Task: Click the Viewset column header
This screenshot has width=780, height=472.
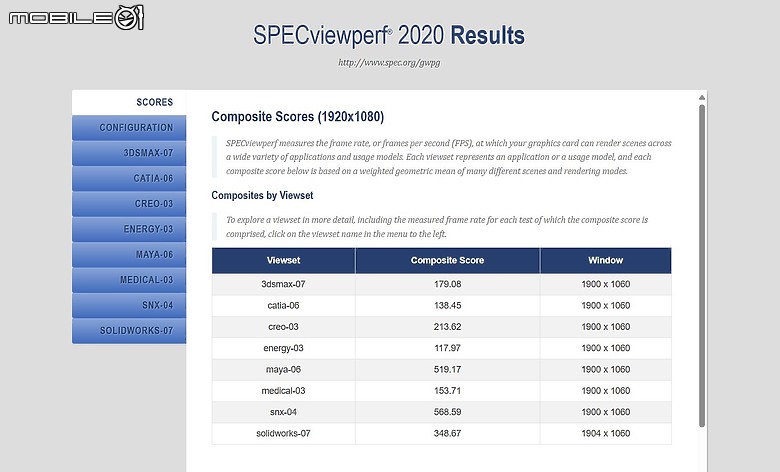Action: pyautogui.click(x=284, y=261)
